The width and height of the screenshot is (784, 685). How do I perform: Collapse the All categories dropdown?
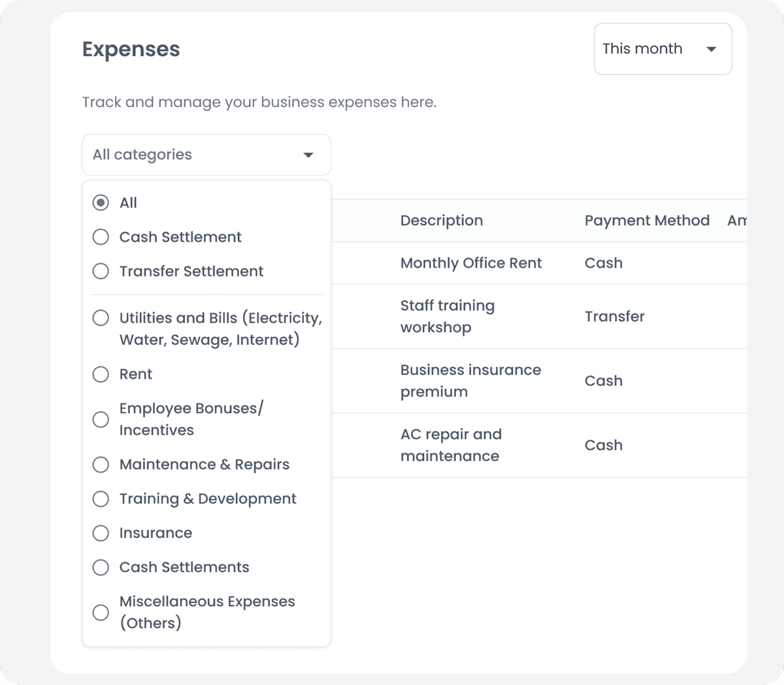[196, 155]
